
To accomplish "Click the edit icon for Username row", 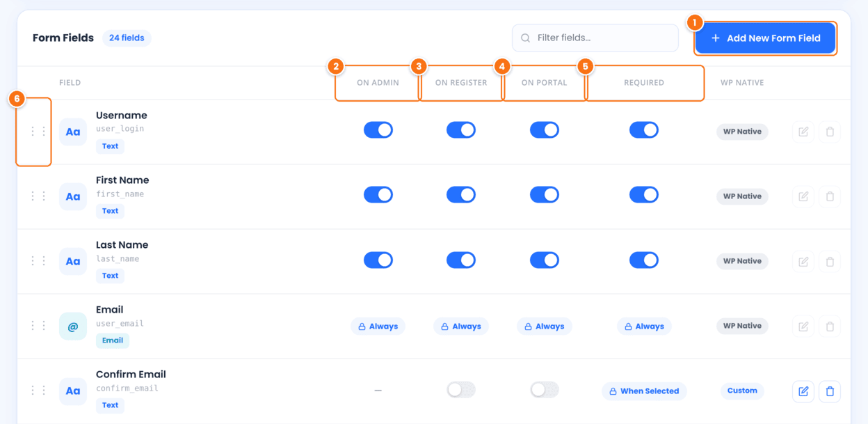I will point(803,132).
